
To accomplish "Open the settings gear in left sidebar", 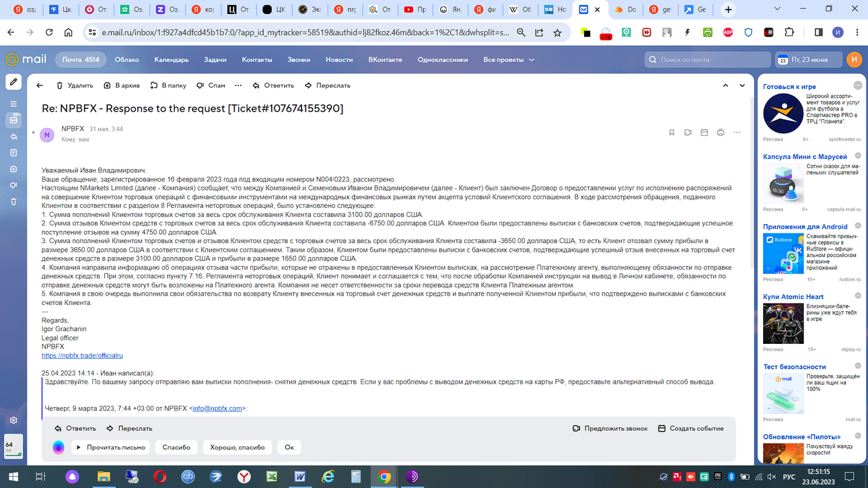I will 13,421.
